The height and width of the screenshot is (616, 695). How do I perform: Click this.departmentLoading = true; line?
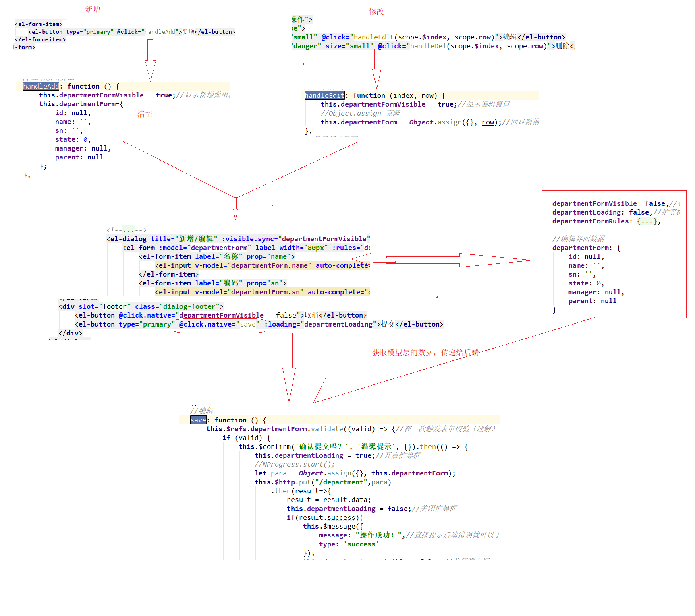coord(337,455)
